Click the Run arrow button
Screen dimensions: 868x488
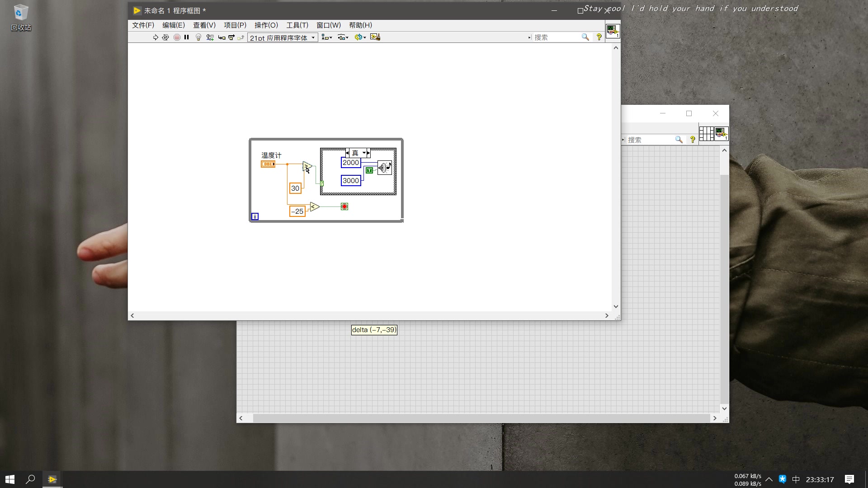pyautogui.click(x=156, y=38)
